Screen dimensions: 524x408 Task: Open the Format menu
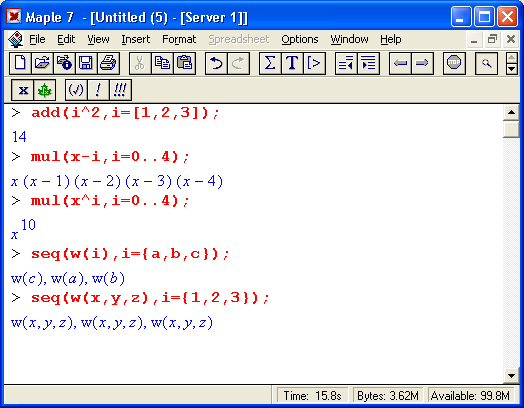coord(179,39)
